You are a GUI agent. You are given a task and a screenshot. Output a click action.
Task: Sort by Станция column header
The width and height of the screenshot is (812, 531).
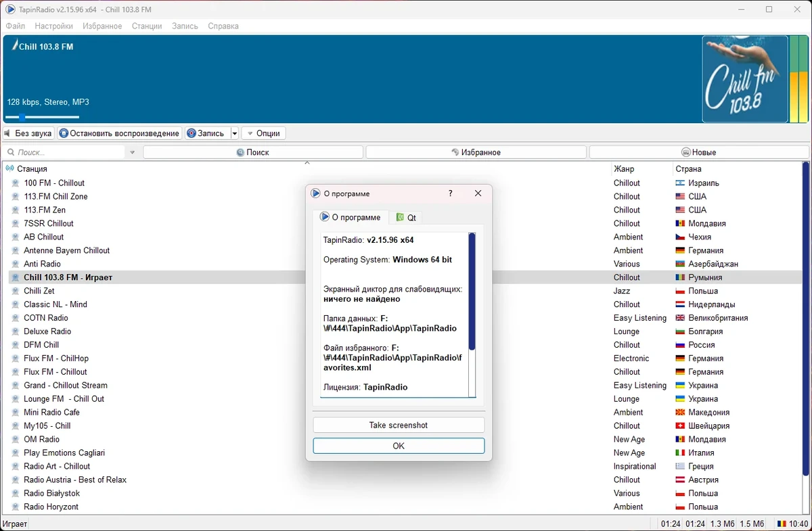pyautogui.click(x=32, y=169)
